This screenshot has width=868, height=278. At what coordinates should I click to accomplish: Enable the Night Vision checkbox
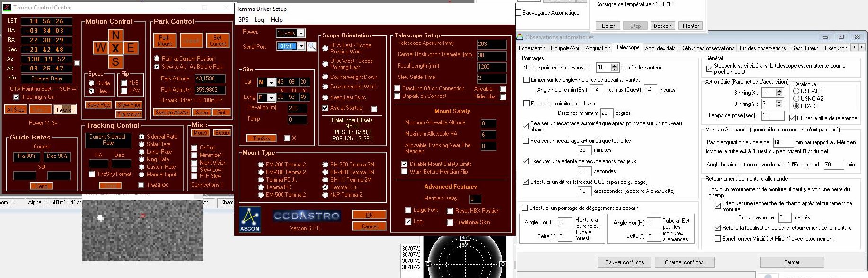195,163
